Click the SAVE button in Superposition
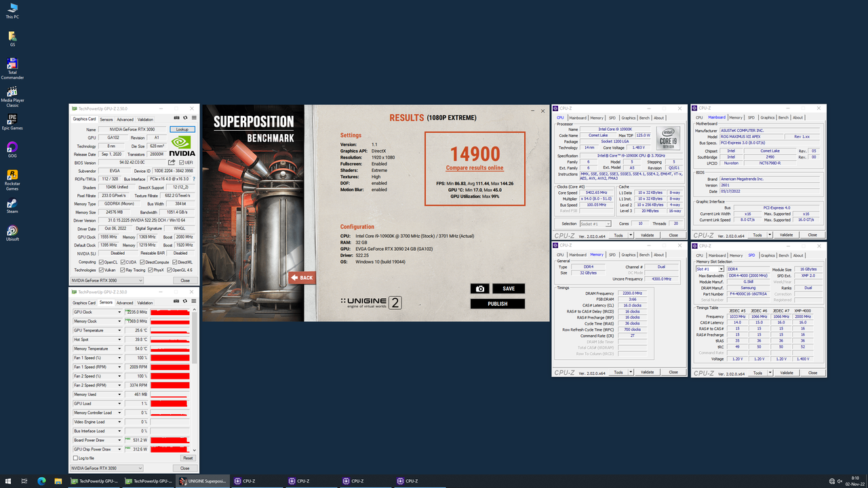868x488 pixels. pyautogui.click(x=509, y=289)
